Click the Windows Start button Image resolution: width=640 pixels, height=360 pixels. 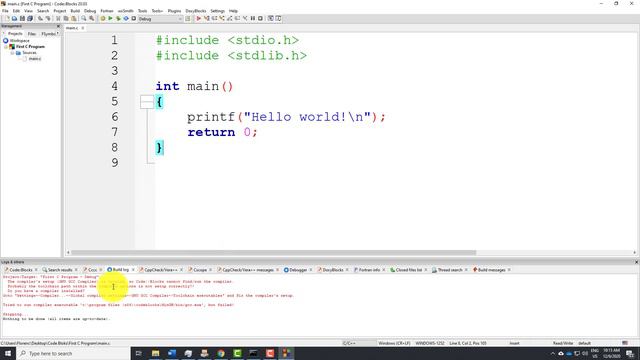tap(8, 353)
